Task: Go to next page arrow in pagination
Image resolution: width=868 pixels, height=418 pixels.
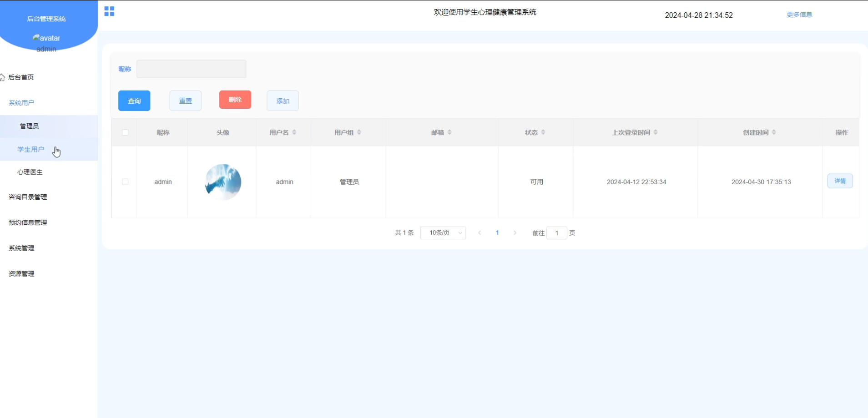Action: coord(515,233)
